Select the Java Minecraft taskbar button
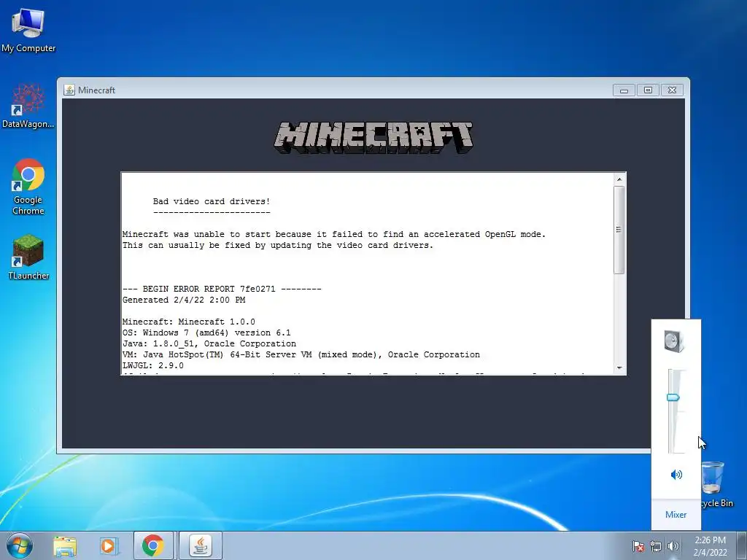747x560 pixels. click(201, 545)
